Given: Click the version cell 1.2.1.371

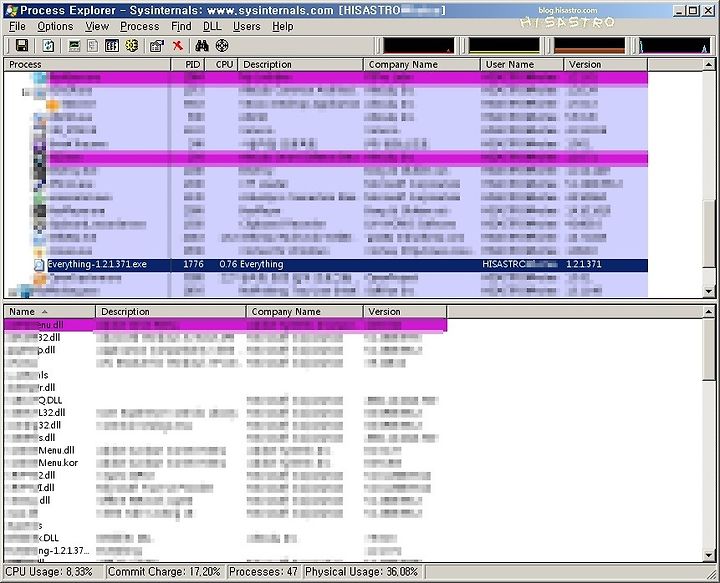Looking at the screenshot, I should point(584,264).
